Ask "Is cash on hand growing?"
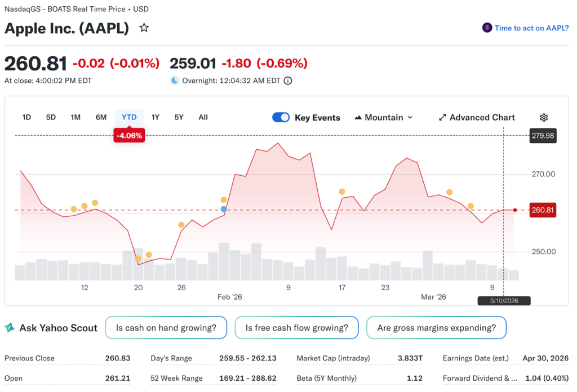The height and width of the screenshot is (392, 577). click(x=166, y=328)
